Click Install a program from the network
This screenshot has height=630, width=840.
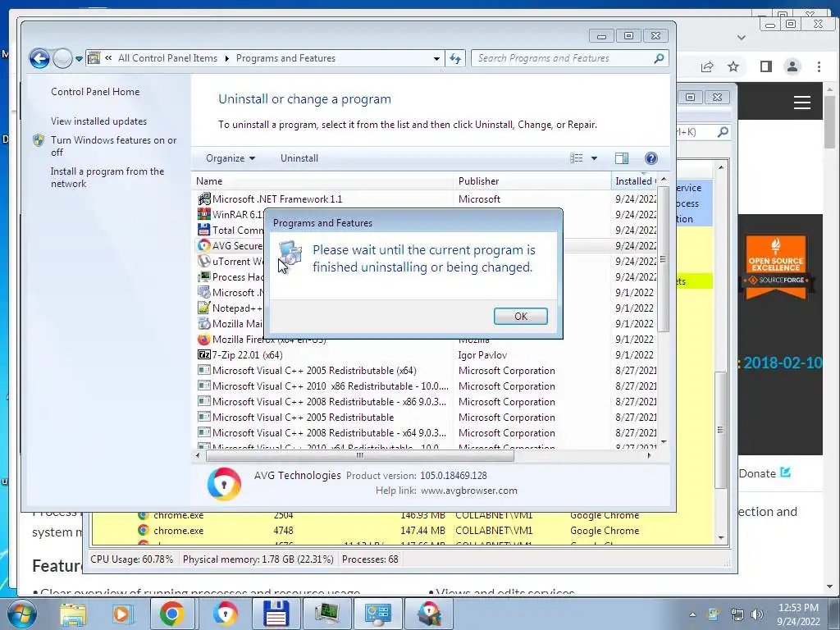coord(107,177)
